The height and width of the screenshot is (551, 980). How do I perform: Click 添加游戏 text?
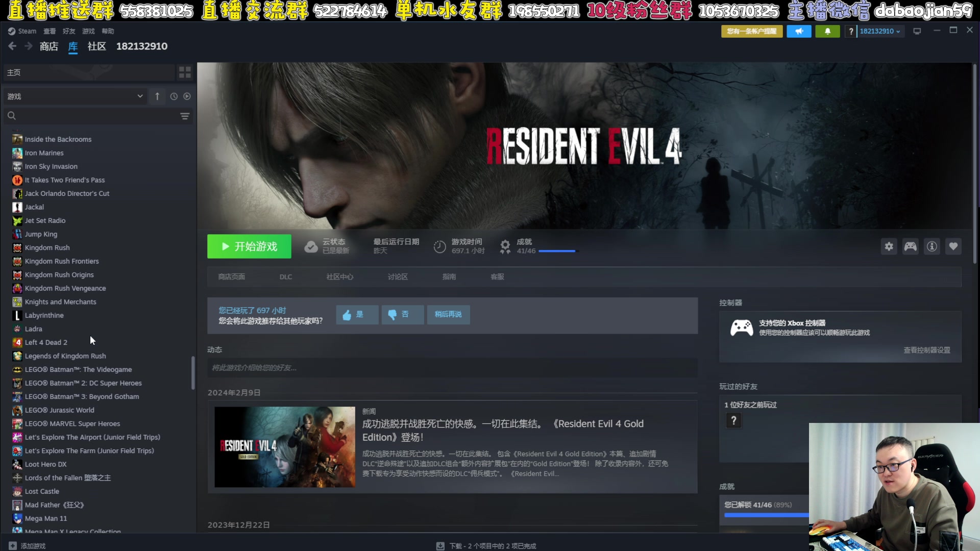[33, 546]
